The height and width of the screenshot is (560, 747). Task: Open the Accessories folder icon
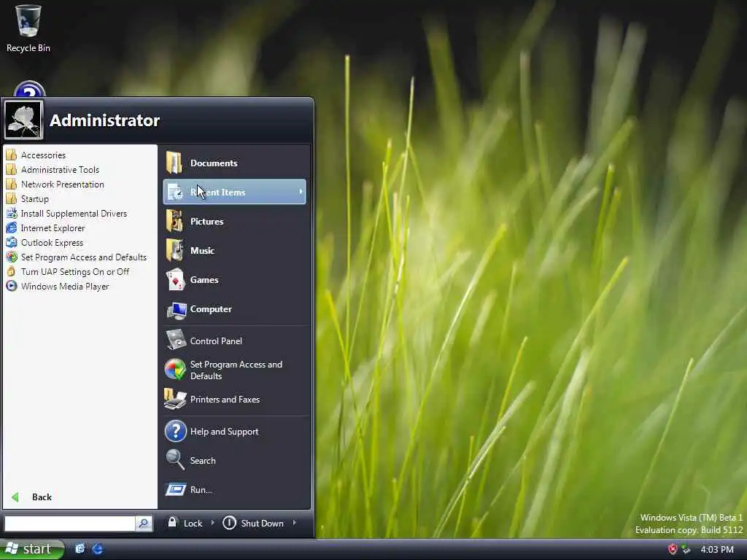click(12, 155)
